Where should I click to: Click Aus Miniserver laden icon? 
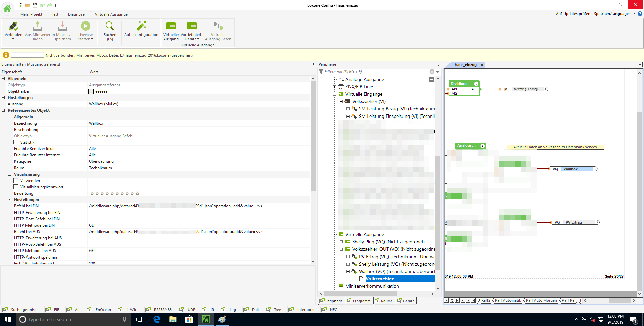coord(38,27)
